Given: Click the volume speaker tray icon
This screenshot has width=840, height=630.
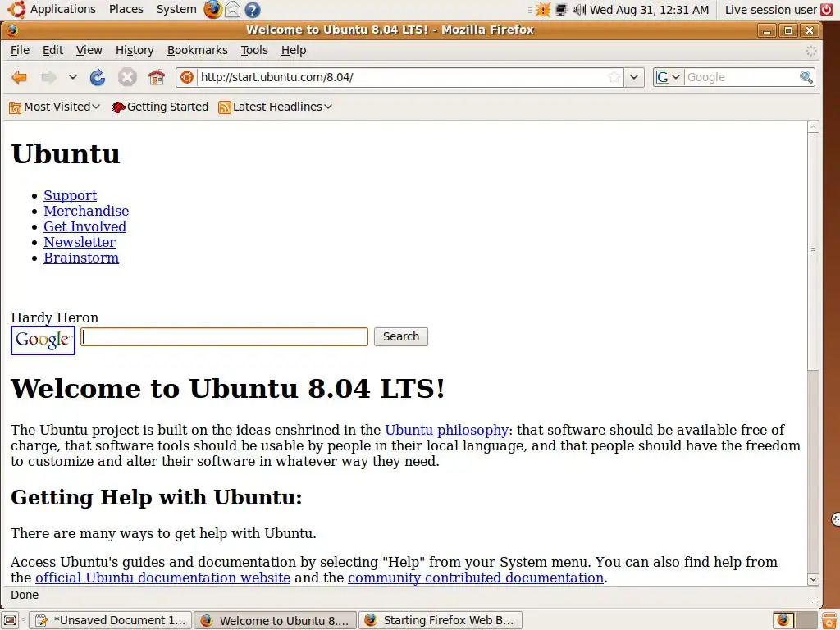Looking at the screenshot, I should click(579, 10).
